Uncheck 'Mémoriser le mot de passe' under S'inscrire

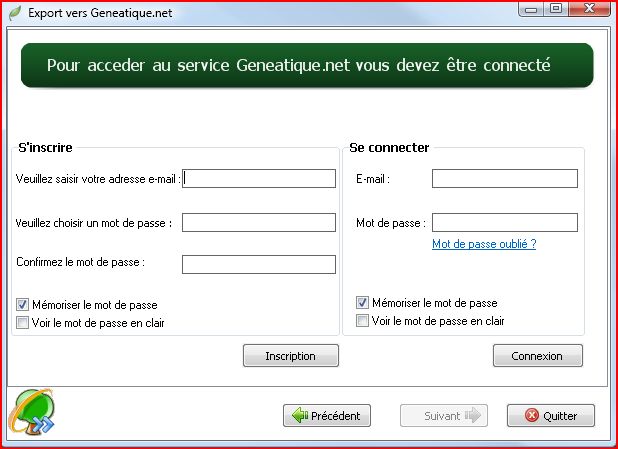tap(22, 304)
